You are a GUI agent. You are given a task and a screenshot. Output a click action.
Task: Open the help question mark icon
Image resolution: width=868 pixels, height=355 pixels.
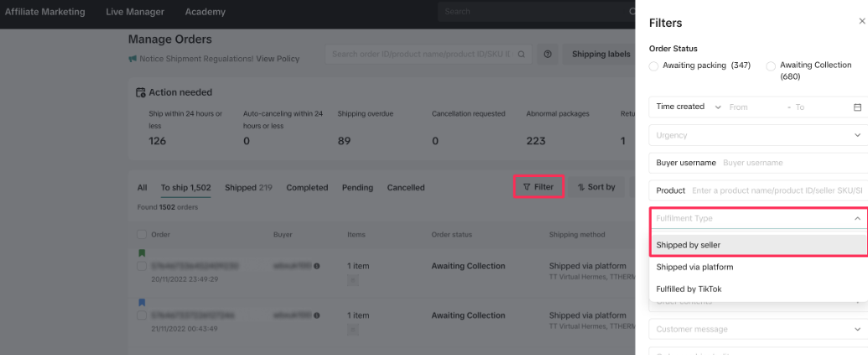pyautogui.click(x=548, y=55)
